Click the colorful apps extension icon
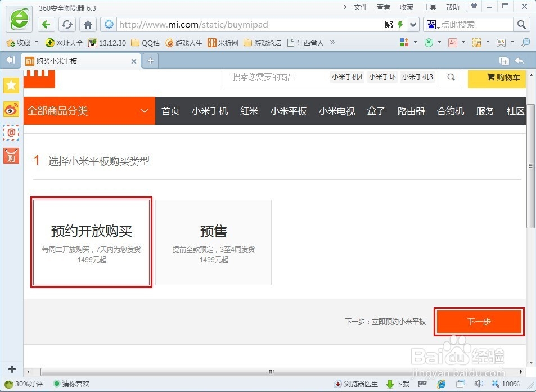536x392 pixels. (x=404, y=42)
